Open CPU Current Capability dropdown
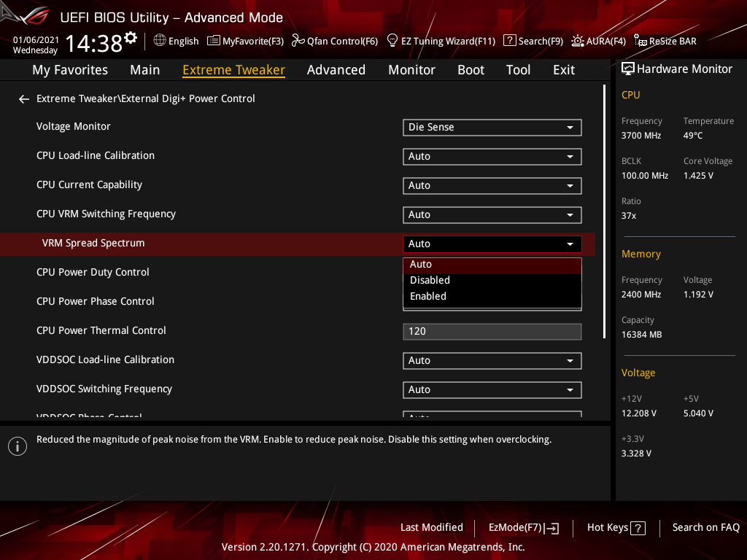 [492, 186]
